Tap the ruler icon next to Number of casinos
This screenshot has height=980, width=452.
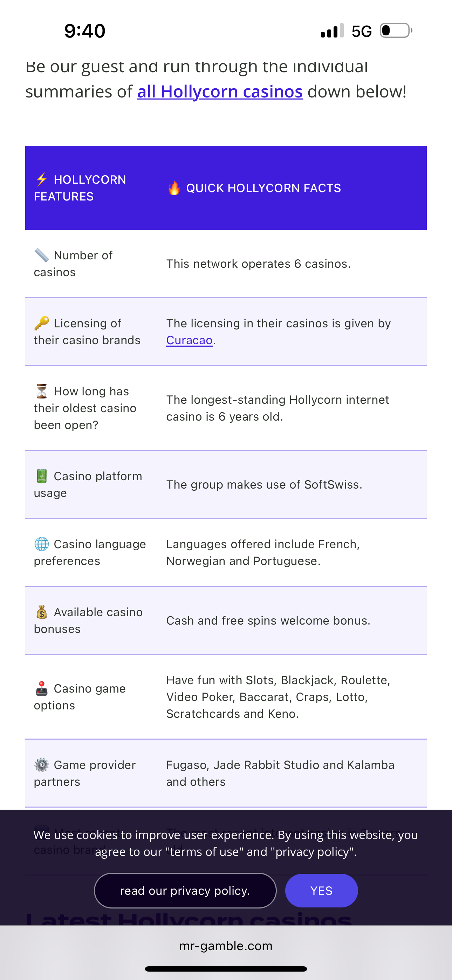click(x=41, y=255)
